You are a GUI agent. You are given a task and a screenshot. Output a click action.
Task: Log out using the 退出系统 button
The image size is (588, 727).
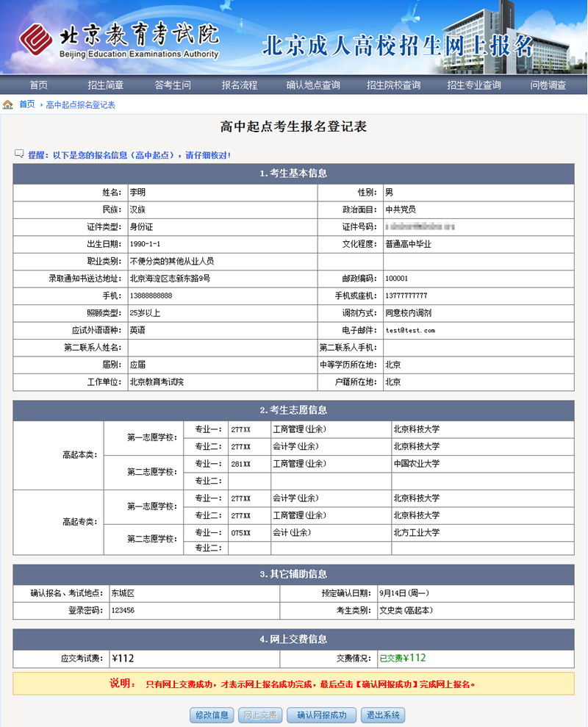(x=384, y=715)
